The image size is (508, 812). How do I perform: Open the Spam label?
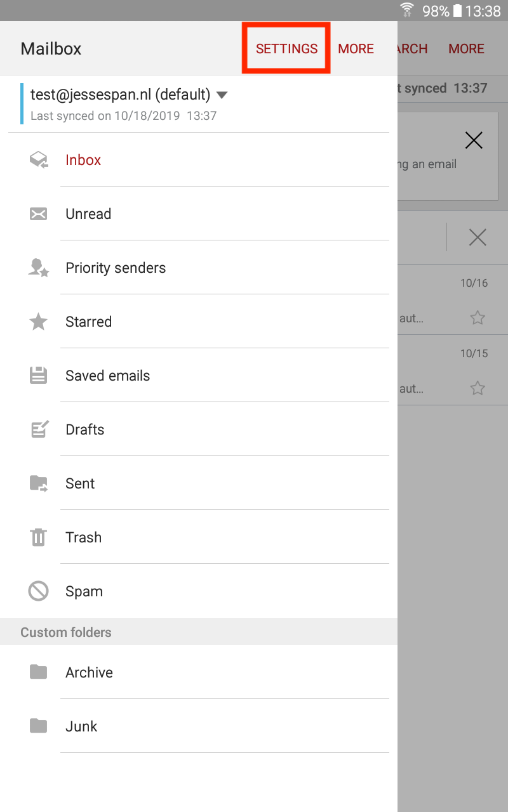click(84, 591)
